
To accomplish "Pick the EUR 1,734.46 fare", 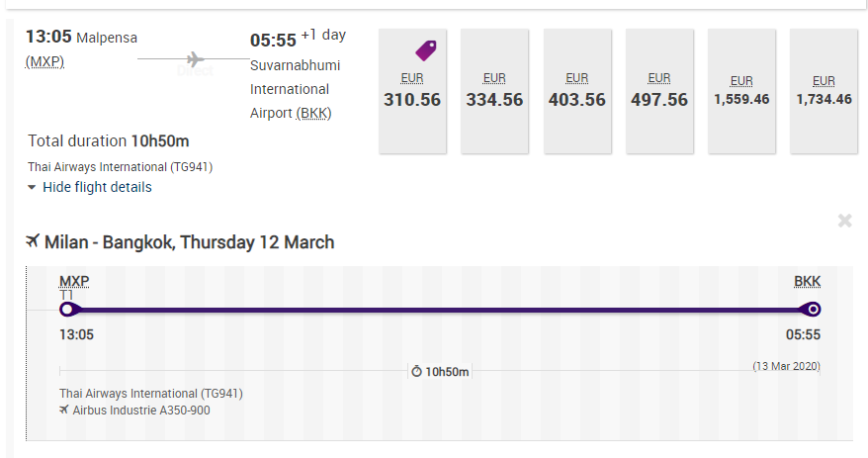I will point(824,91).
